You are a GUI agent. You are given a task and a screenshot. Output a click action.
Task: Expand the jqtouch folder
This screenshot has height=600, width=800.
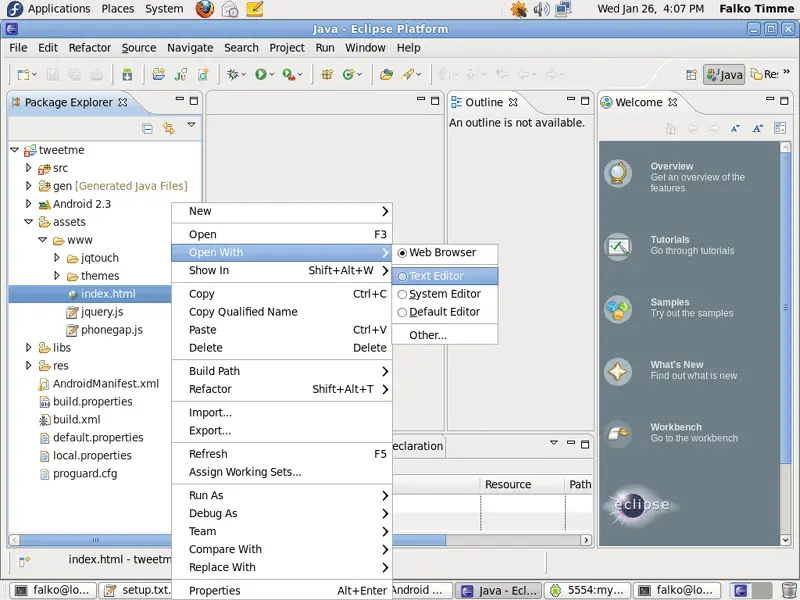pos(57,257)
